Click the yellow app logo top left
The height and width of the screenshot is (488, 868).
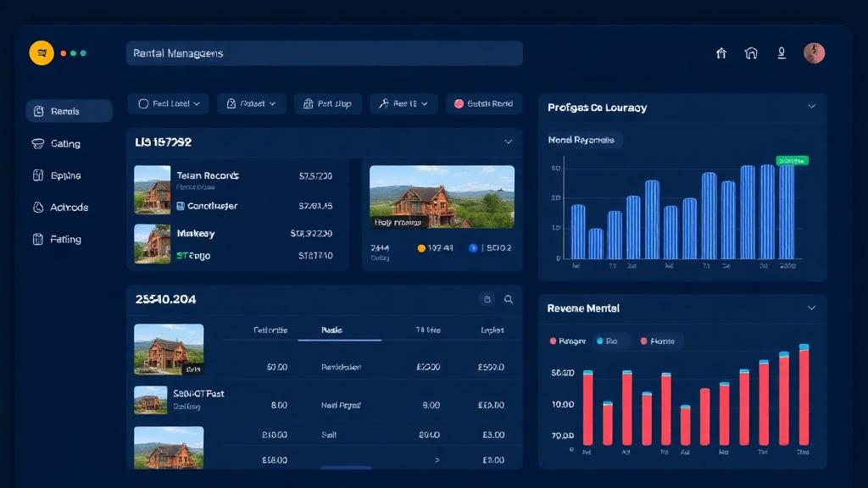(41, 52)
